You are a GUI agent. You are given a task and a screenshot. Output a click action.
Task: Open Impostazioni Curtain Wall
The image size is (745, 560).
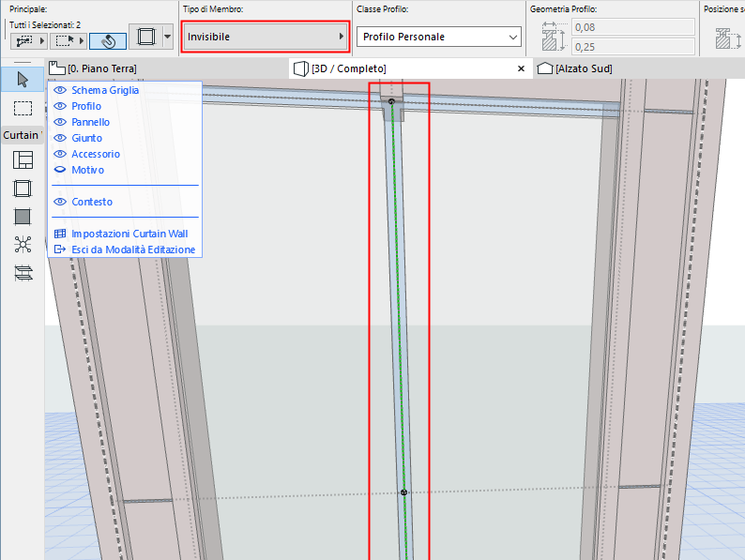(129, 234)
